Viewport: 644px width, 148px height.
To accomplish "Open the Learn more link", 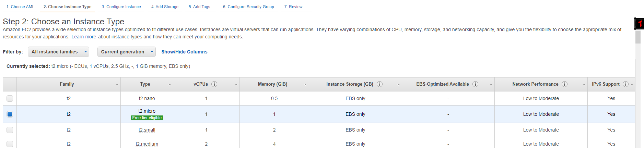I will point(84,37).
